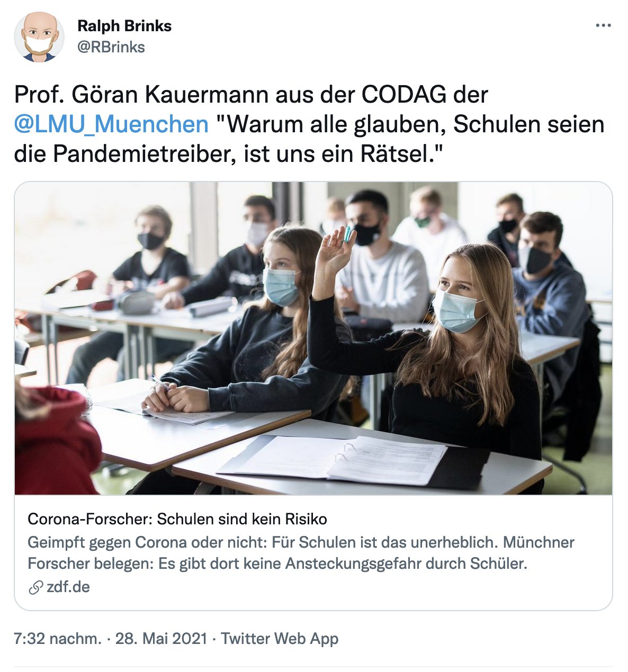The image size is (628, 672).
Task: Click Ralph Brinks' masked avatar picture
Action: [x=39, y=37]
